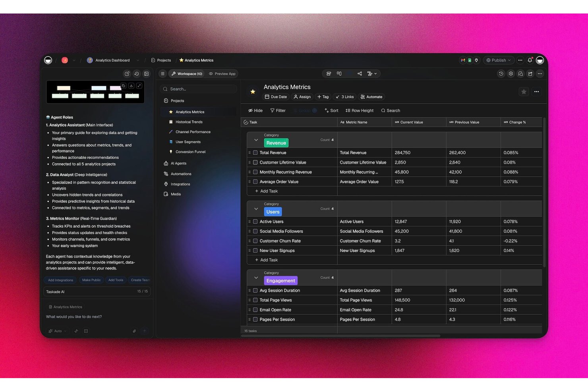This screenshot has width=588, height=392.
Task: Open the hamburger menu beside Workspace tab
Action: pyautogui.click(x=162, y=73)
